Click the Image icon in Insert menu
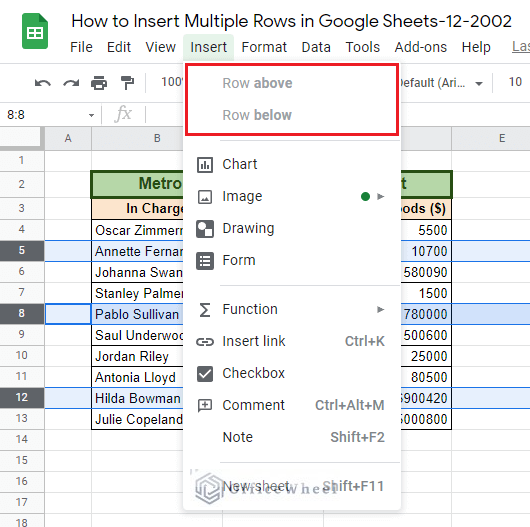 pos(205,197)
